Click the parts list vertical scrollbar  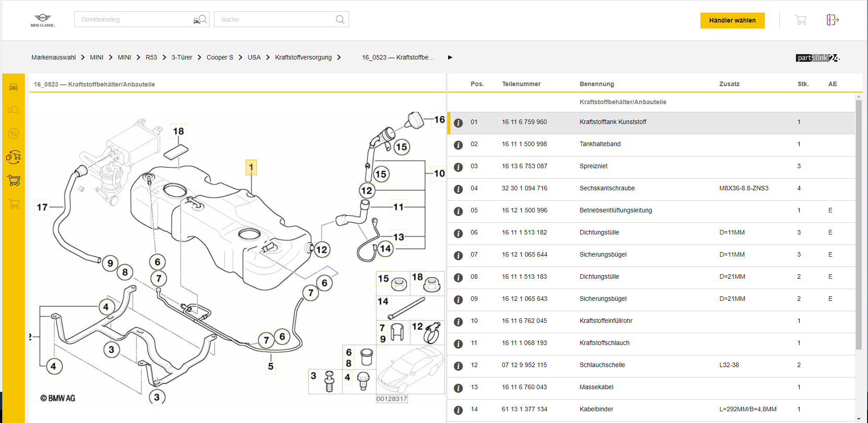[x=859, y=225]
